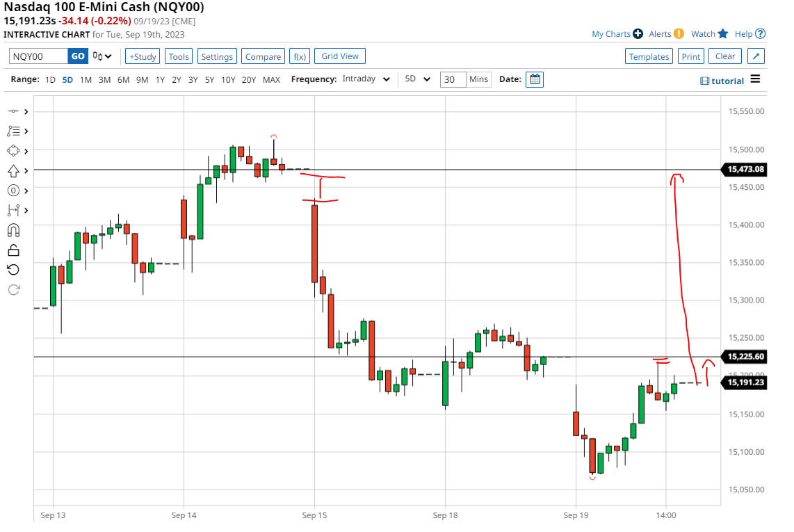This screenshot has width=794, height=532.
Task: Click the Help question mark icon
Action: click(x=760, y=34)
